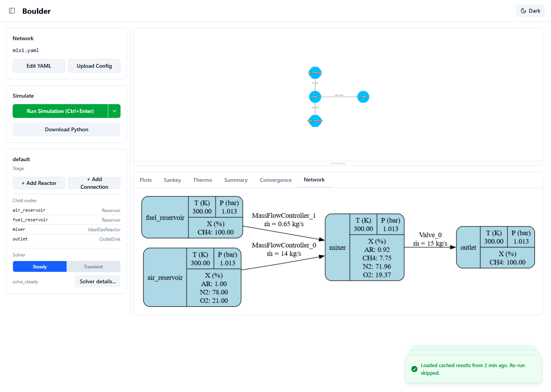
Task: Click 'OutletSink' type label
Action: (x=110, y=239)
